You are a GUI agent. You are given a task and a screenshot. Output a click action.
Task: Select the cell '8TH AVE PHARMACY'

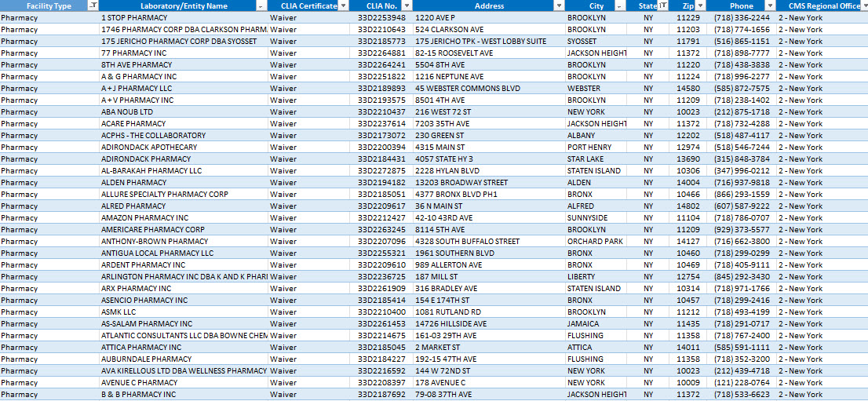(184, 65)
